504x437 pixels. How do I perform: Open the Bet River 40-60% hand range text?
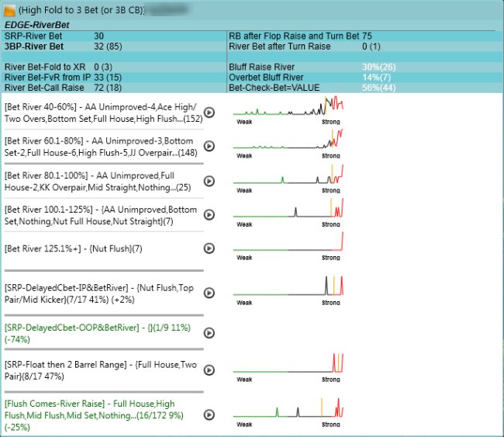[102, 113]
